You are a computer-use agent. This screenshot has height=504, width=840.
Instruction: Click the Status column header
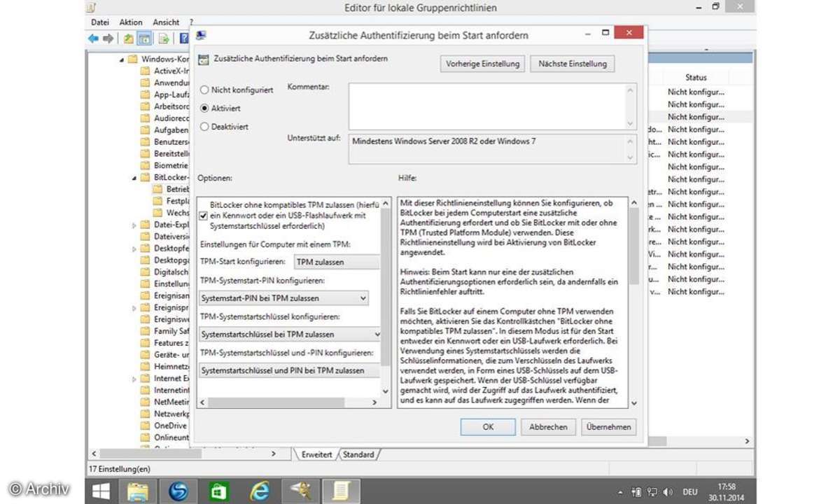click(696, 78)
